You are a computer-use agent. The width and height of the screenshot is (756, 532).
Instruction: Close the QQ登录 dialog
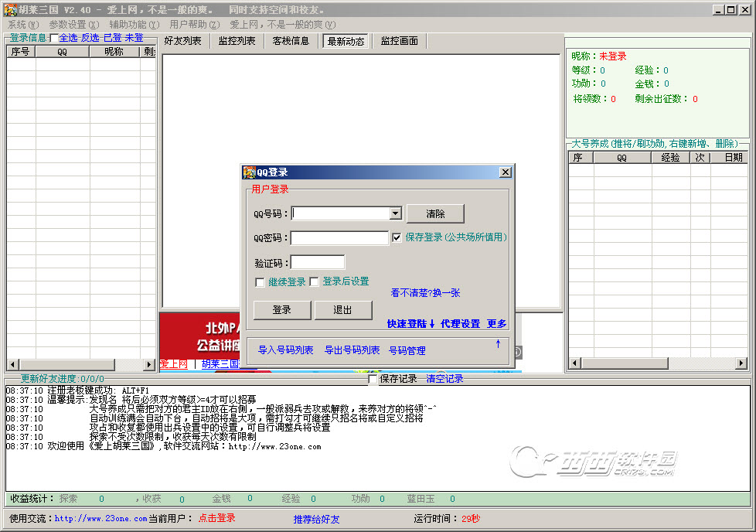tap(505, 172)
